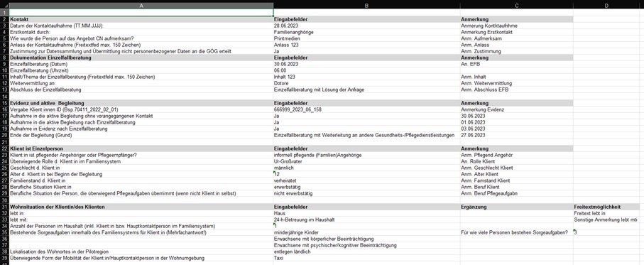644x265 pixels.
Task: Select 'Anmerung Kontktaufnhme' cell
Action: [x=516, y=26]
